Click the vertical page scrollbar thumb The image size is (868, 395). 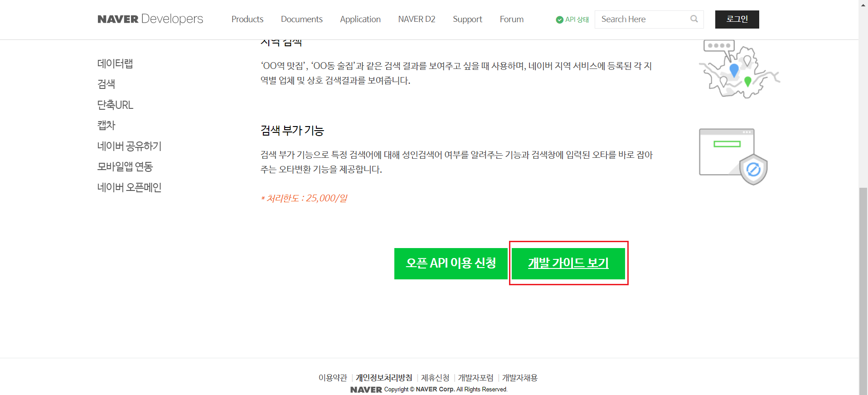tap(863, 290)
